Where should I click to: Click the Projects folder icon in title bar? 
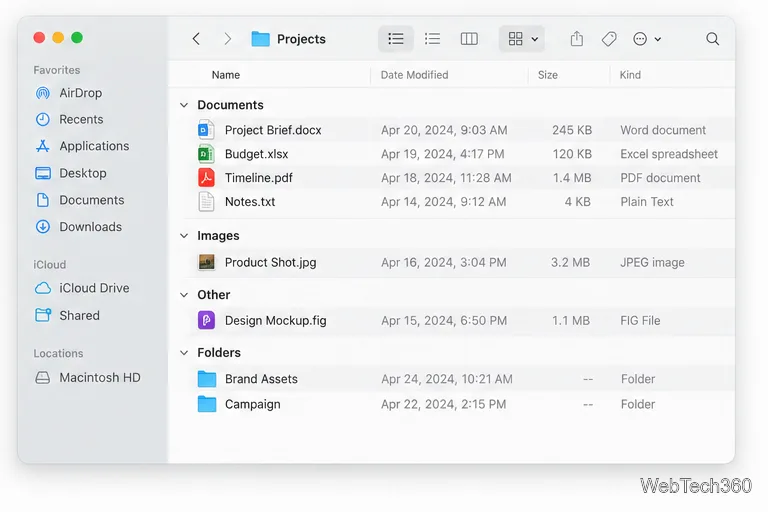tap(260, 39)
